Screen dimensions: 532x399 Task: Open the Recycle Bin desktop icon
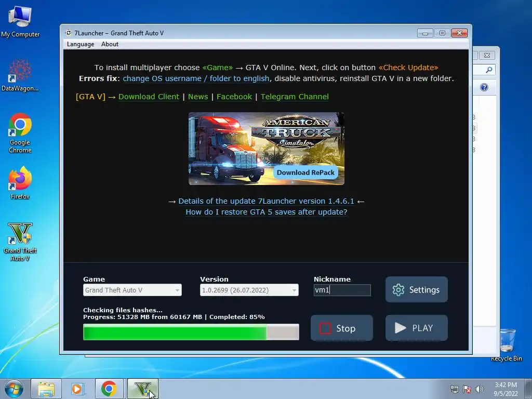point(507,345)
